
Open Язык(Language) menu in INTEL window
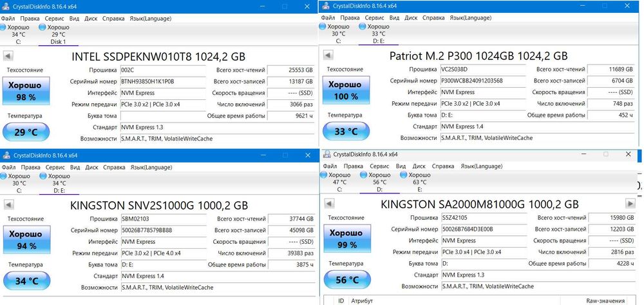tap(150, 19)
